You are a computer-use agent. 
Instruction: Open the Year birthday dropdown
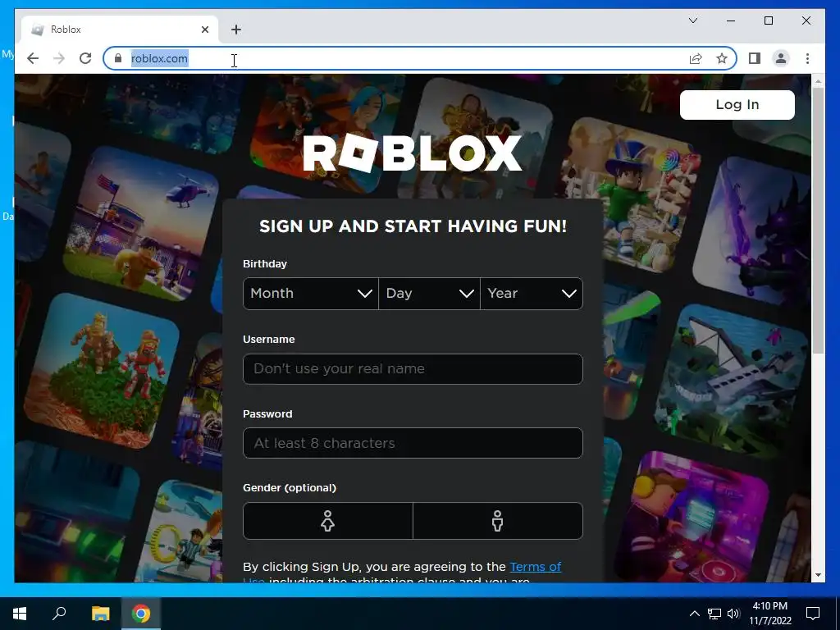[x=532, y=294]
